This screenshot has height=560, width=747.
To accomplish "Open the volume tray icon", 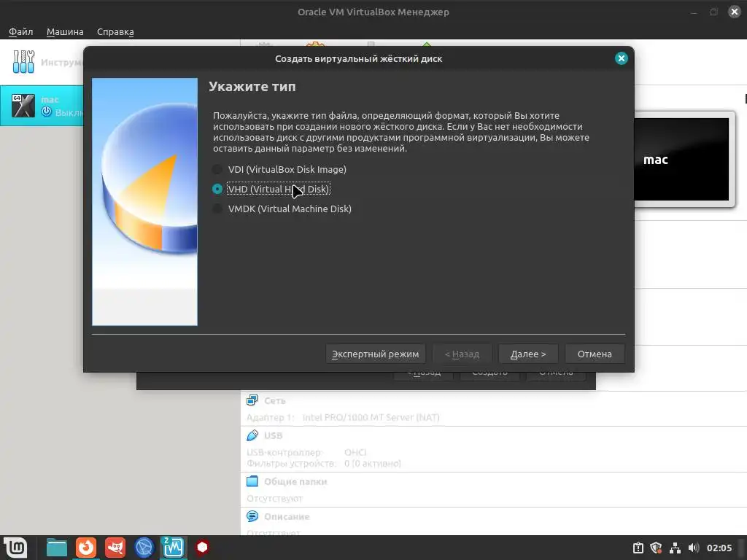I will 693,548.
